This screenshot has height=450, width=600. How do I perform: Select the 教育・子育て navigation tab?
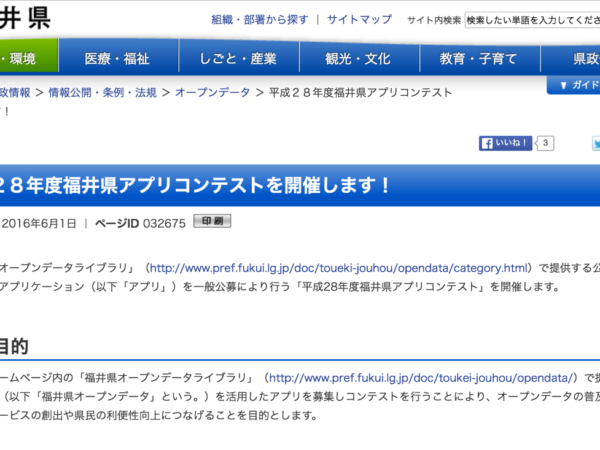click(x=480, y=58)
